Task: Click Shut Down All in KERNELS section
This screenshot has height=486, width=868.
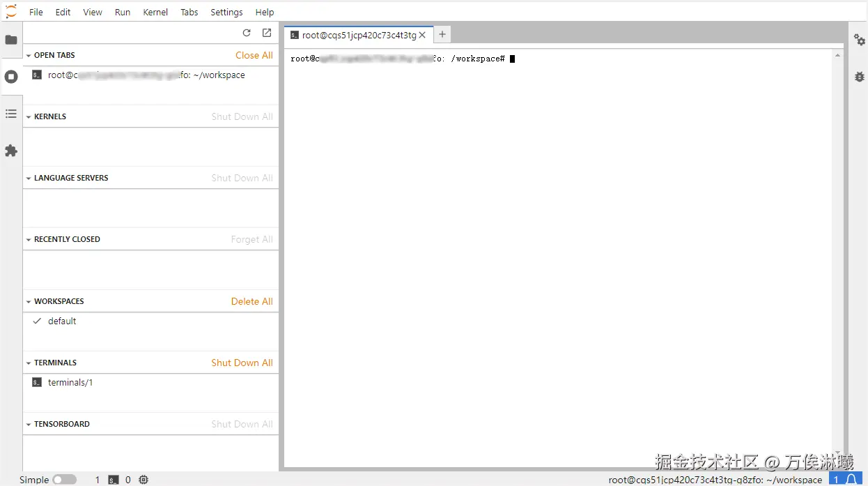Action: pos(242,116)
